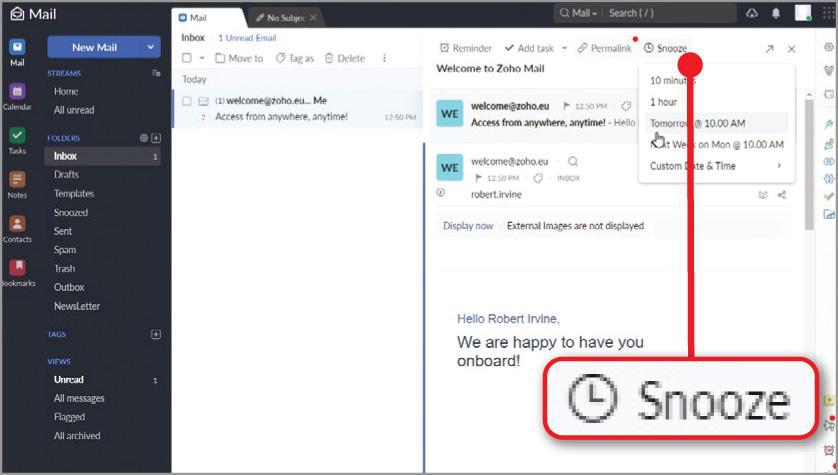This screenshot has width=838, height=475.
Task: Expand the Add task dropdown arrow
Action: 564,48
